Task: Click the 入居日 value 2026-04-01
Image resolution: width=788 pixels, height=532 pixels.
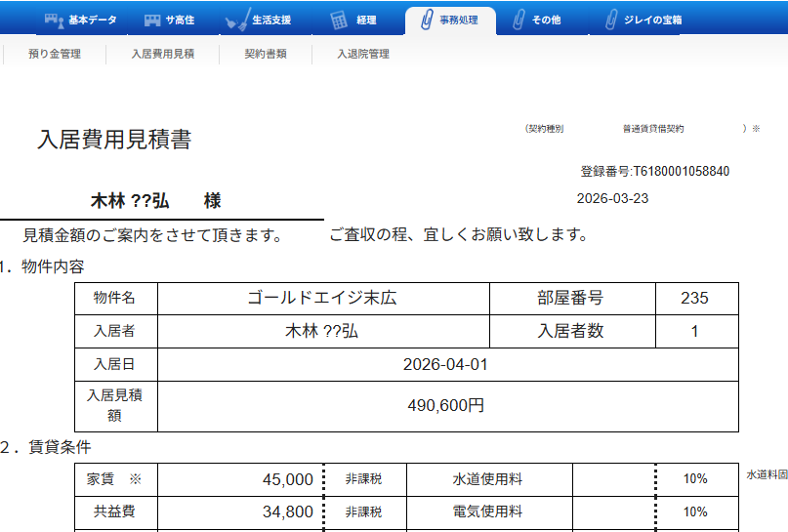Action: 446,365
